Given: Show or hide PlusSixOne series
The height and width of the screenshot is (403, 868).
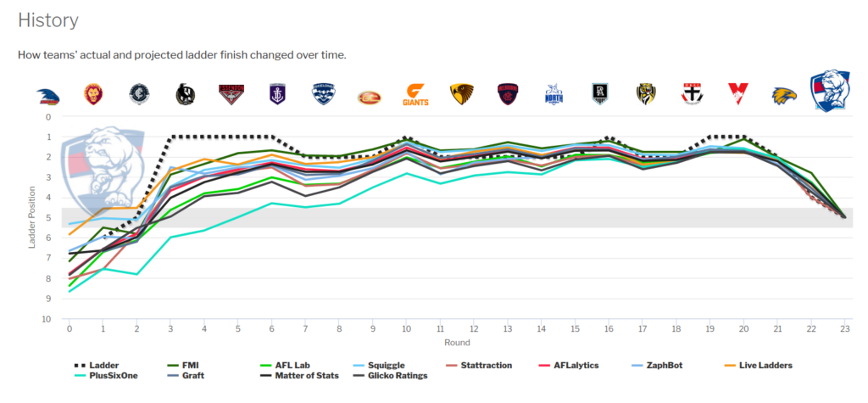Looking at the screenshot, I should tap(105, 376).
